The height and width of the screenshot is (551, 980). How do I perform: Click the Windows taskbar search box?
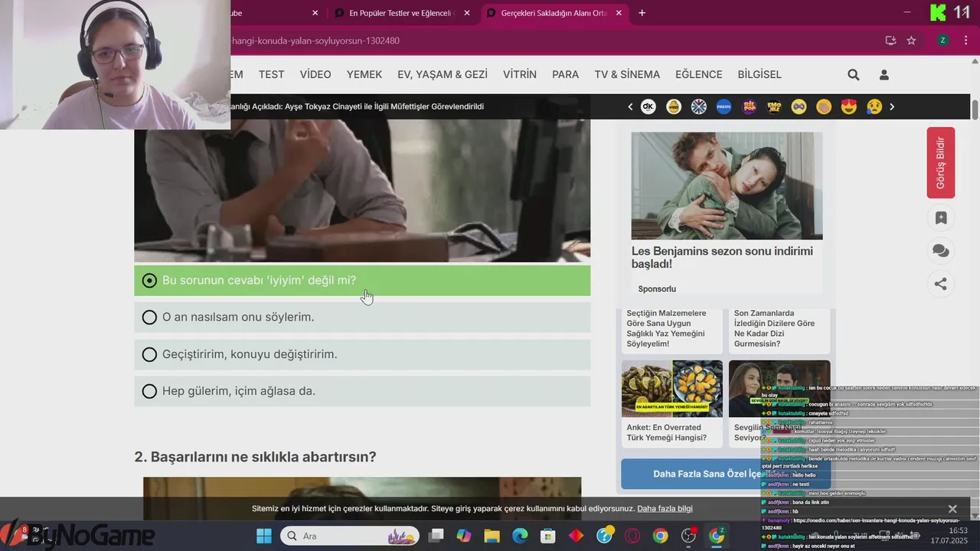350,536
